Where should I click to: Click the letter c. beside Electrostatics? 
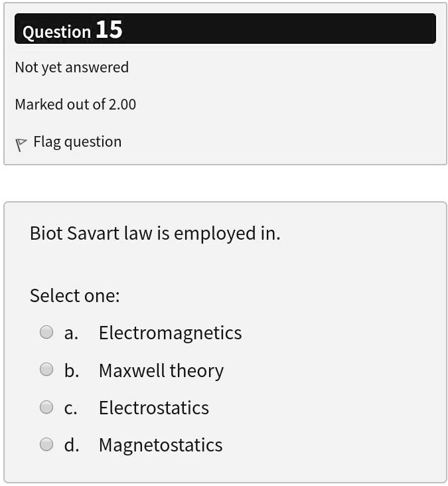70,408
